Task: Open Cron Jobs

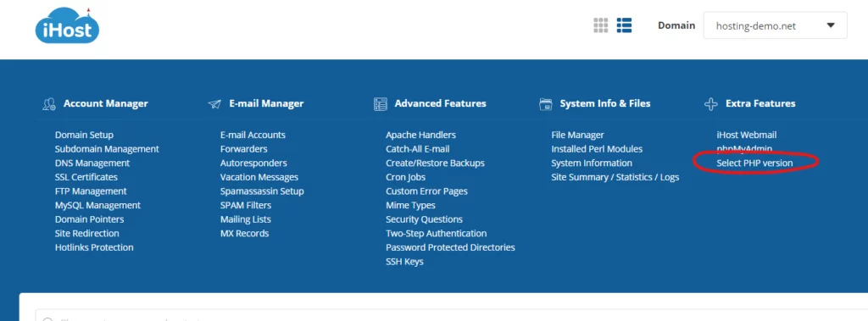Action: coord(406,177)
